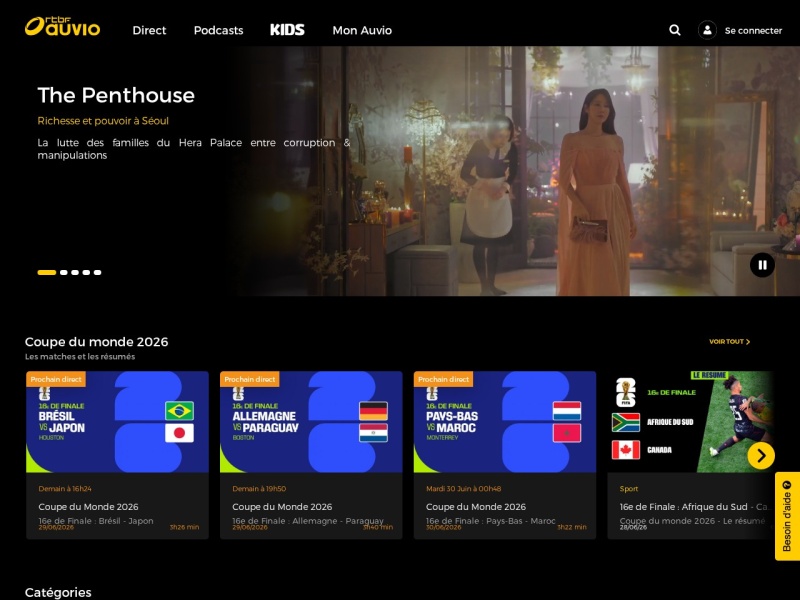Click Voir tout for Coupe du monde
Viewport: 800px width, 600px height.
pos(730,341)
